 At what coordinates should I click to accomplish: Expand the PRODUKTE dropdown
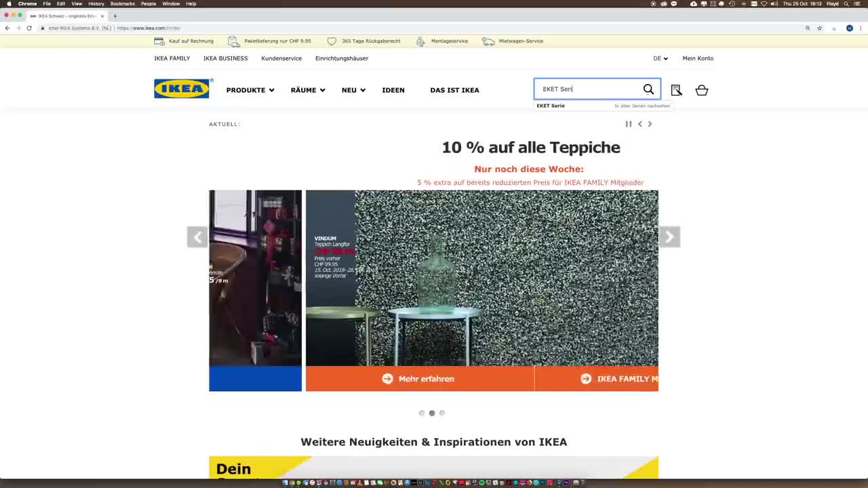tap(250, 90)
